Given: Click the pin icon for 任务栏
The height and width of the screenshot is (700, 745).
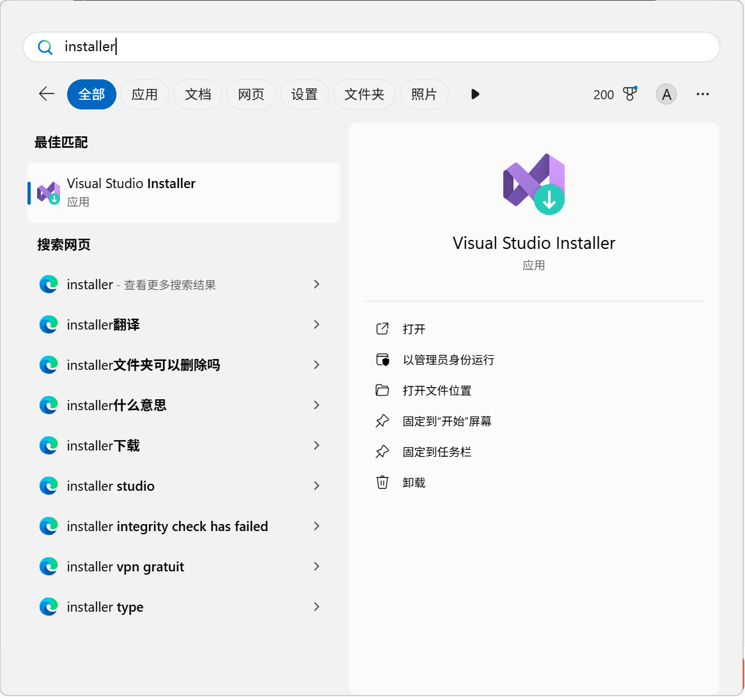Looking at the screenshot, I should pos(382,452).
